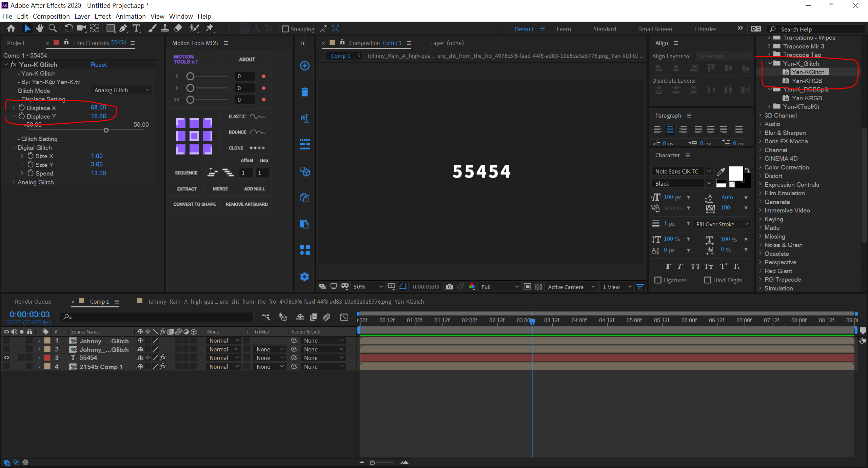Select the Zoom tool

pyautogui.click(x=53, y=28)
